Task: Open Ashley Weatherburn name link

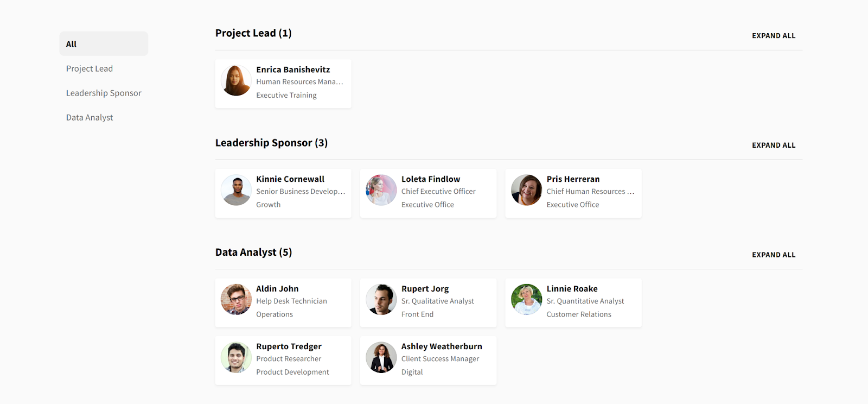Action: [x=442, y=346]
